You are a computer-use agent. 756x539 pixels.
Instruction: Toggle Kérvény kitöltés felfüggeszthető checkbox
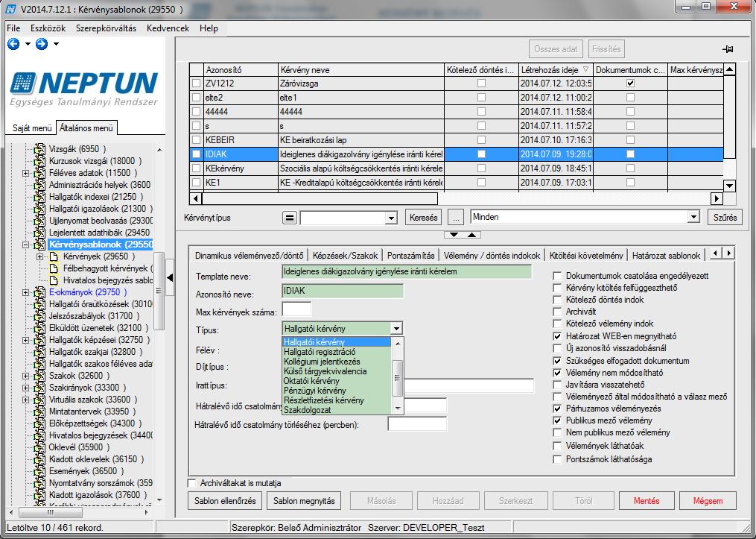tap(557, 288)
